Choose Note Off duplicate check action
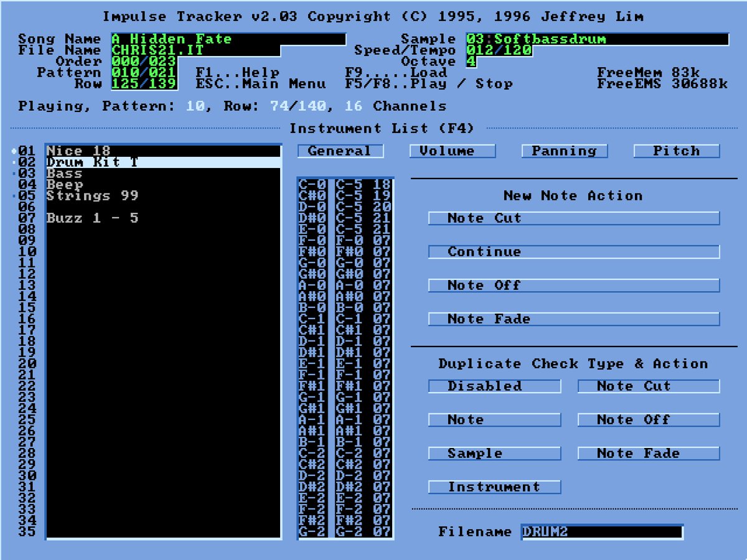This screenshot has height=560, width=747. [x=649, y=420]
